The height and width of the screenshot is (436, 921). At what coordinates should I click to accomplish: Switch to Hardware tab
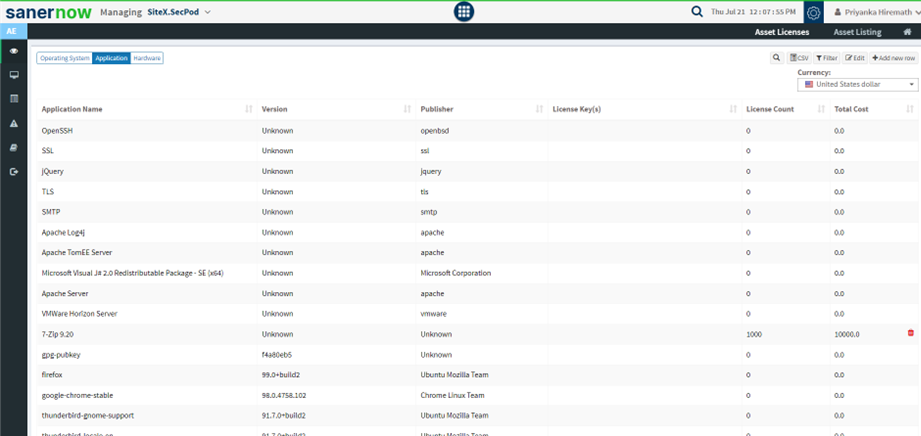pyautogui.click(x=146, y=58)
